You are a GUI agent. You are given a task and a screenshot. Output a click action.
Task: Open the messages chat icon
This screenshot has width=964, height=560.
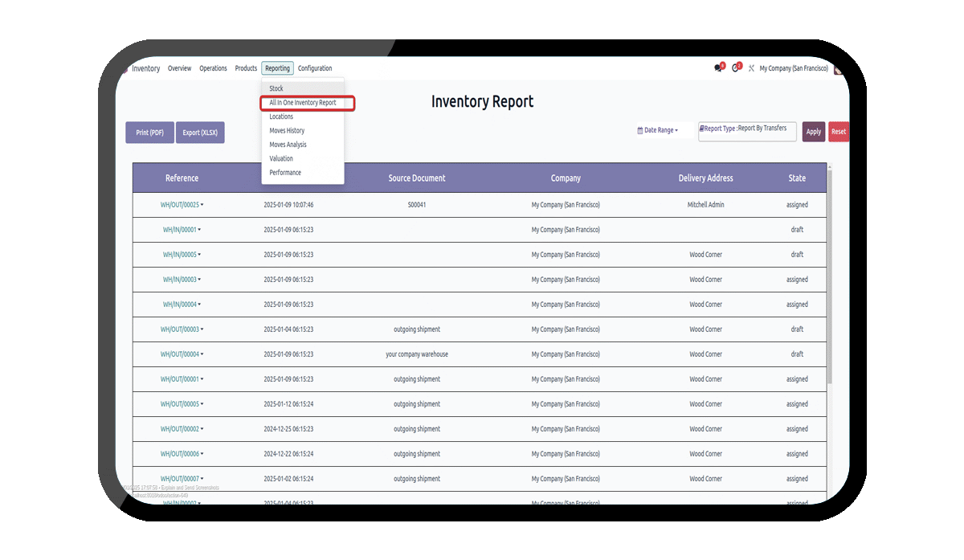[x=719, y=68]
